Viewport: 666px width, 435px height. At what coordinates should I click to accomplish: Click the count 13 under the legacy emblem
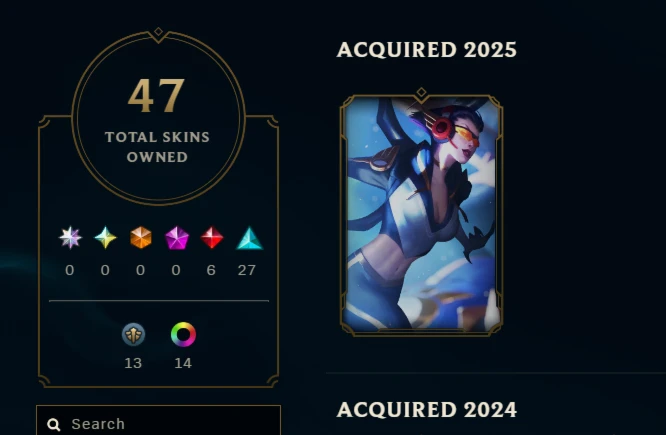point(133,363)
